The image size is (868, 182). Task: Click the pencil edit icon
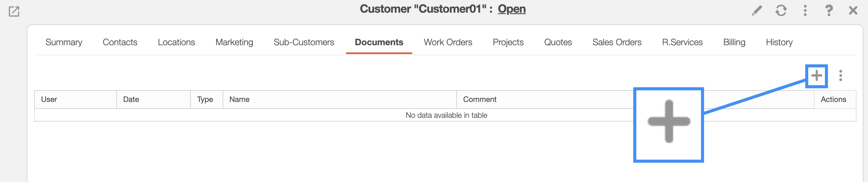coord(757,10)
